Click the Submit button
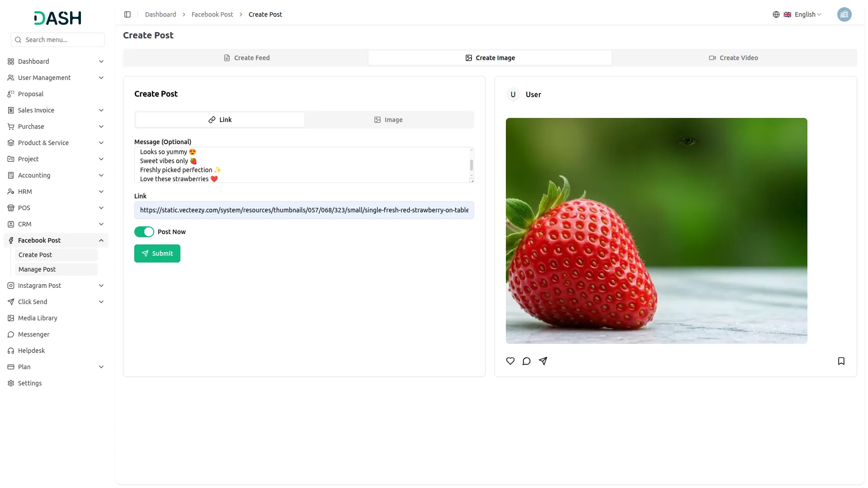 click(x=157, y=253)
